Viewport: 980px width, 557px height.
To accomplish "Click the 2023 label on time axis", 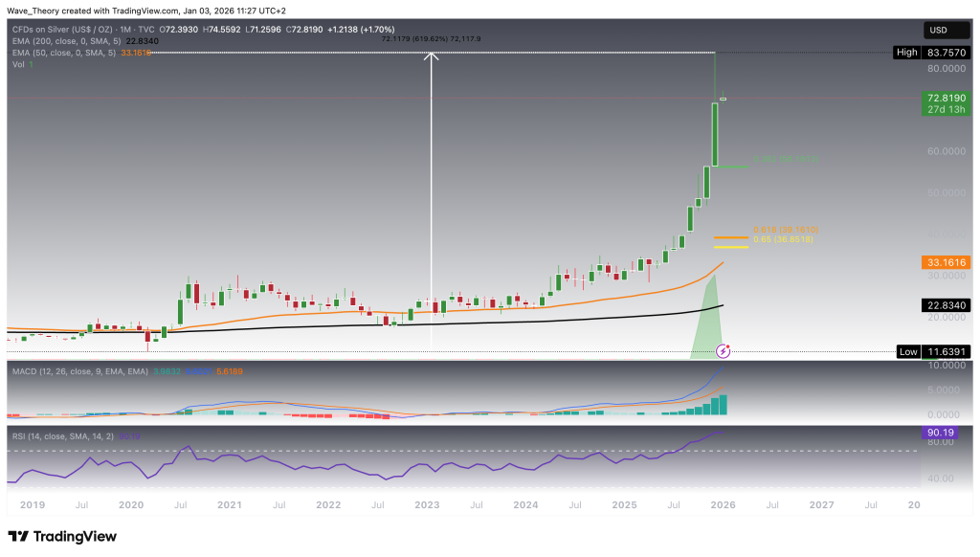I will [x=427, y=503].
